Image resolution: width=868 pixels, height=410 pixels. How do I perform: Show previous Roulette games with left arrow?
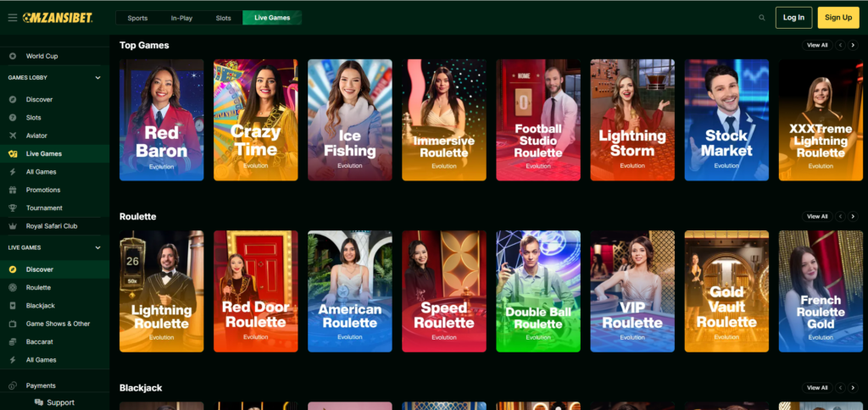coord(840,216)
